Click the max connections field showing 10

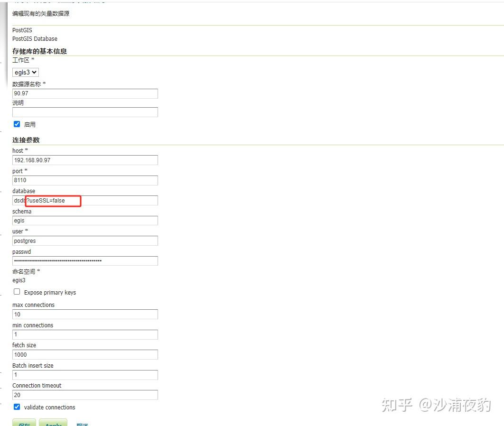(85, 314)
